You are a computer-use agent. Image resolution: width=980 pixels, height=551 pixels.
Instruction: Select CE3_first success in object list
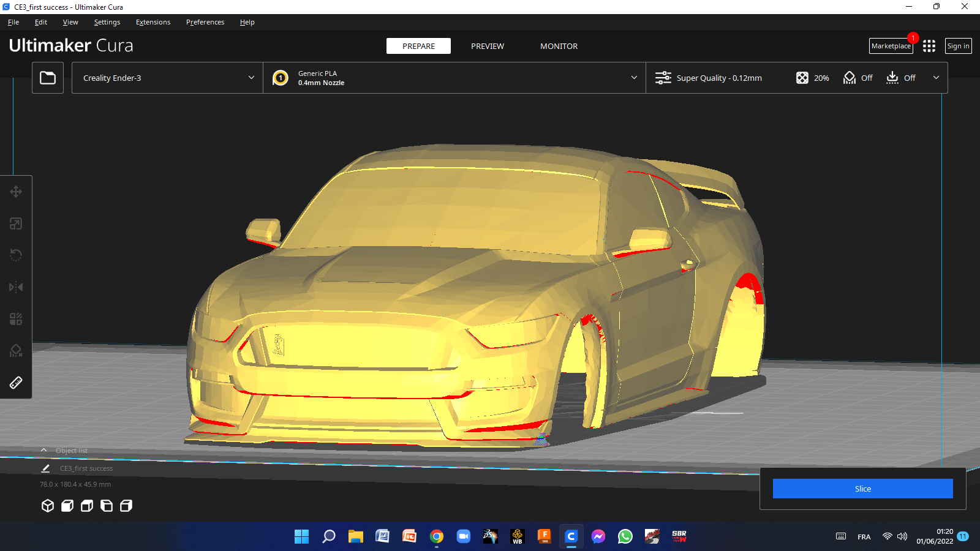[x=86, y=468]
